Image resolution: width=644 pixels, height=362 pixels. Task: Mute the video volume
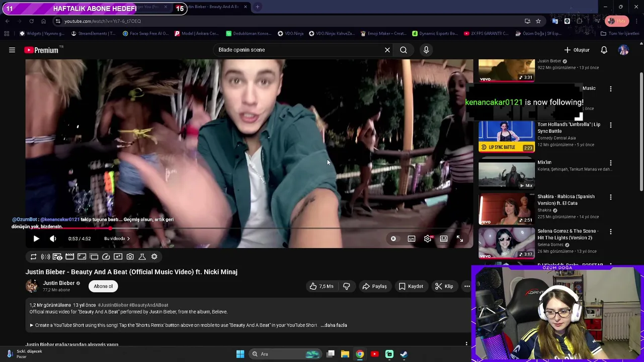53,239
